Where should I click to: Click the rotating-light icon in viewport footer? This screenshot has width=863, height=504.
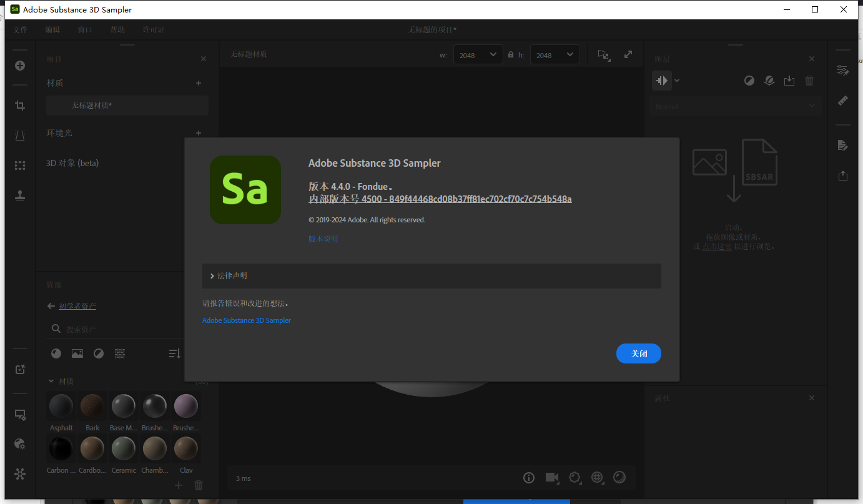click(x=575, y=478)
